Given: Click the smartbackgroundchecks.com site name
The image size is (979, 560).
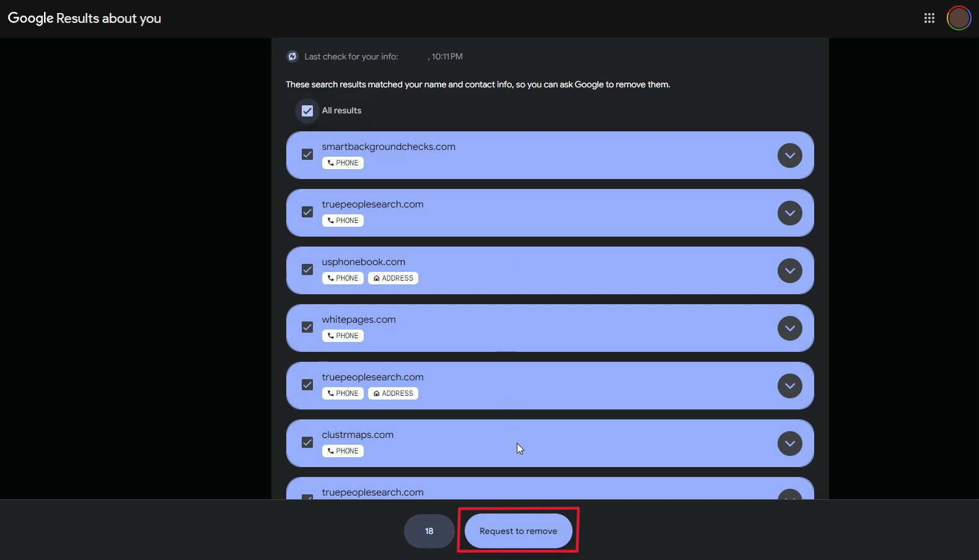Looking at the screenshot, I should (x=389, y=147).
